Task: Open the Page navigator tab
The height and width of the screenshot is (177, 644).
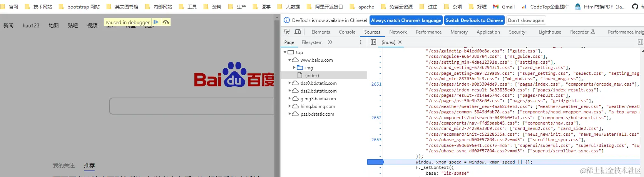Action: 289,42
